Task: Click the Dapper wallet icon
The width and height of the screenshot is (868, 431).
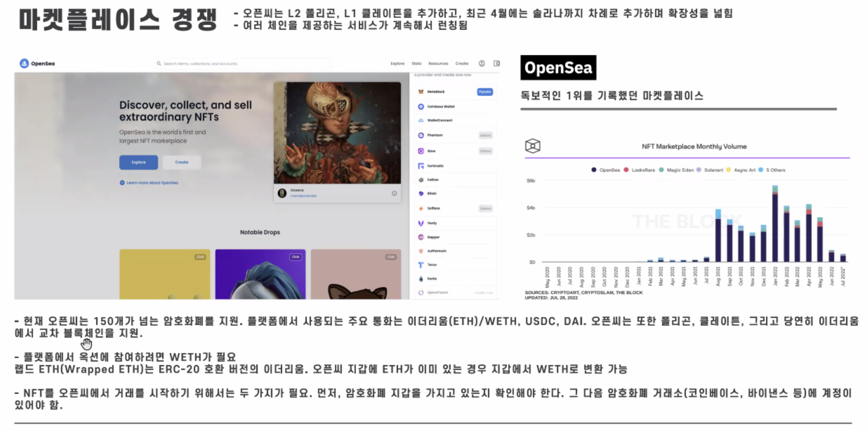Action: tap(421, 237)
